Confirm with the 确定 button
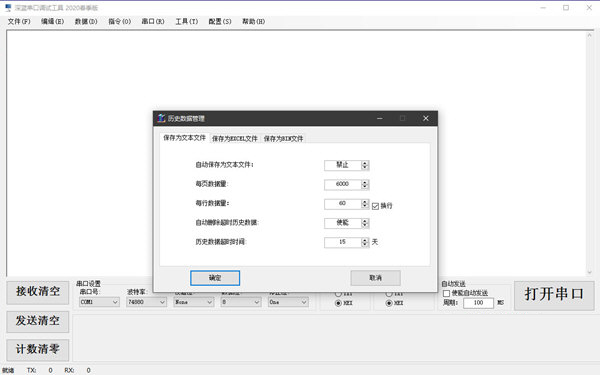The width and height of the screenshot is (600, 375). (215, 278)
